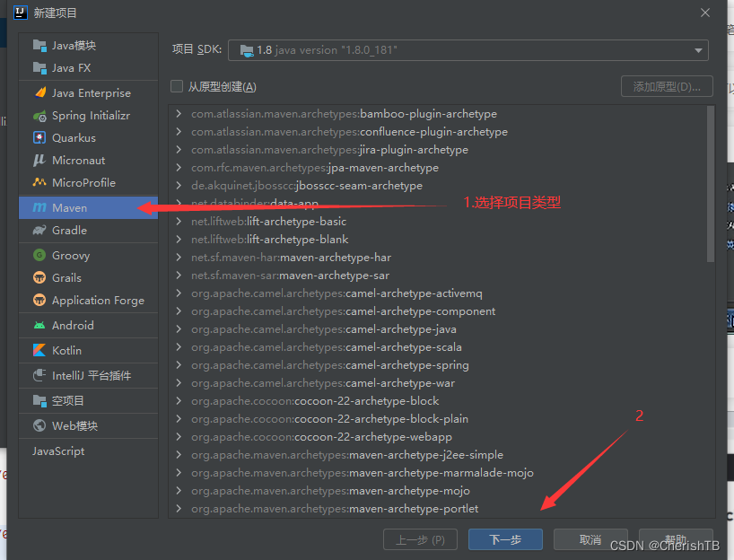This screenshot has width=734, height=560.
Task: Select maven-archetype-marmalade-mojo row
Action: [438, 472]
